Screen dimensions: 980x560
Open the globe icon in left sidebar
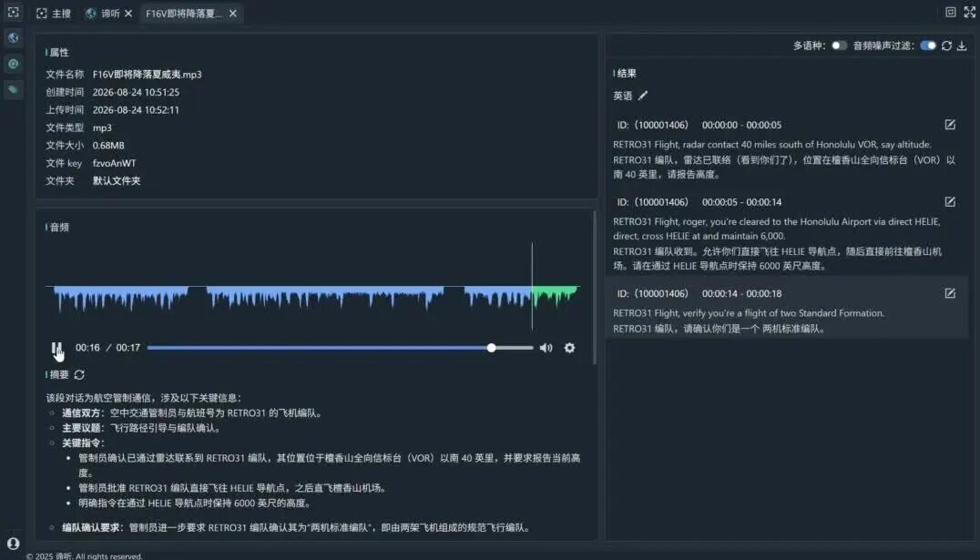coord(13,38)
